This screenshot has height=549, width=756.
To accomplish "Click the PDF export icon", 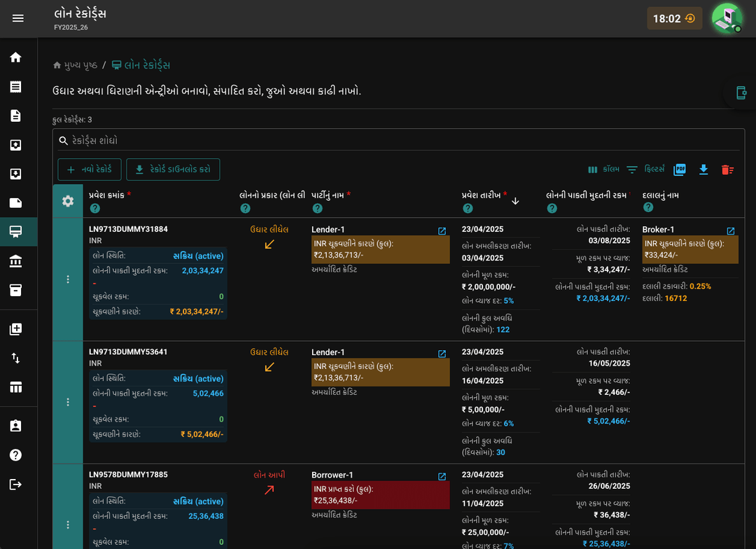I will [x=680, y=169].
